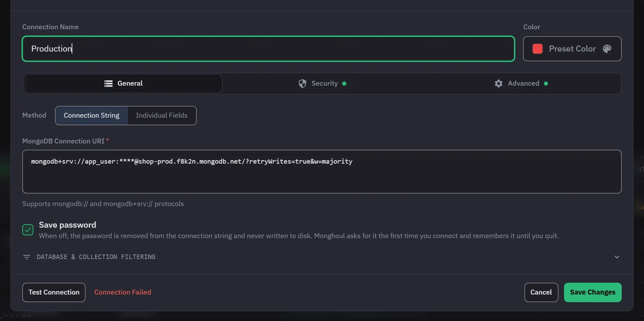Open the General tab
This screenshot has width=644, height=321.
(123, 84)
